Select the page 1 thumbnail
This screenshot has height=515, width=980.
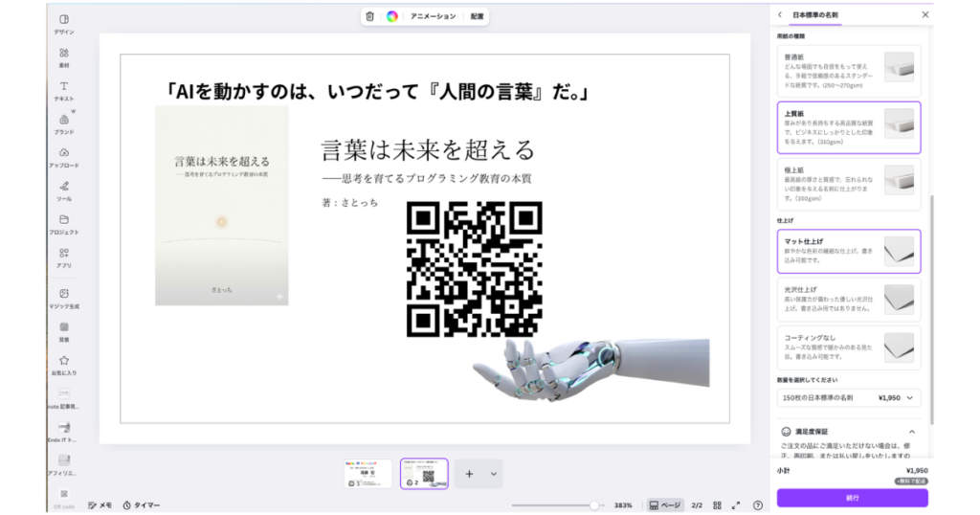[x=368, y=474]
